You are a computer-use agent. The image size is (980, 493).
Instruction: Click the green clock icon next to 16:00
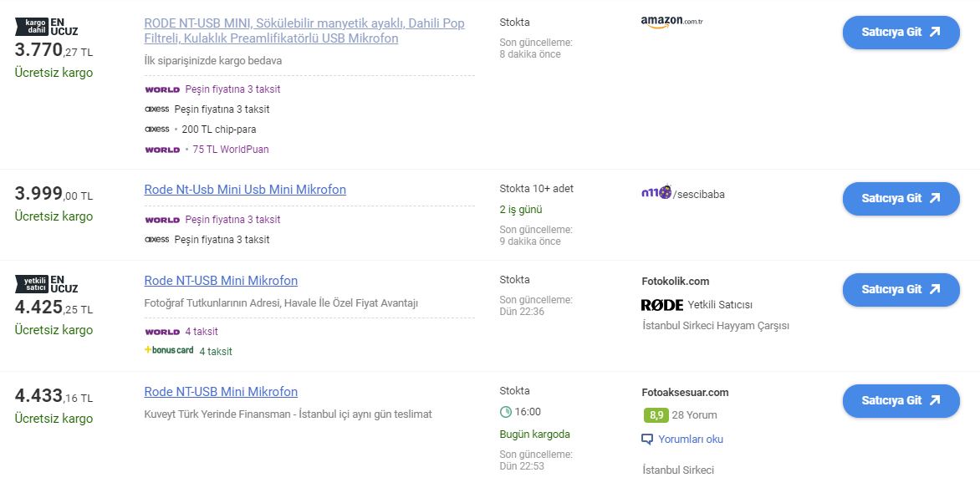click(x=505, y=412)
